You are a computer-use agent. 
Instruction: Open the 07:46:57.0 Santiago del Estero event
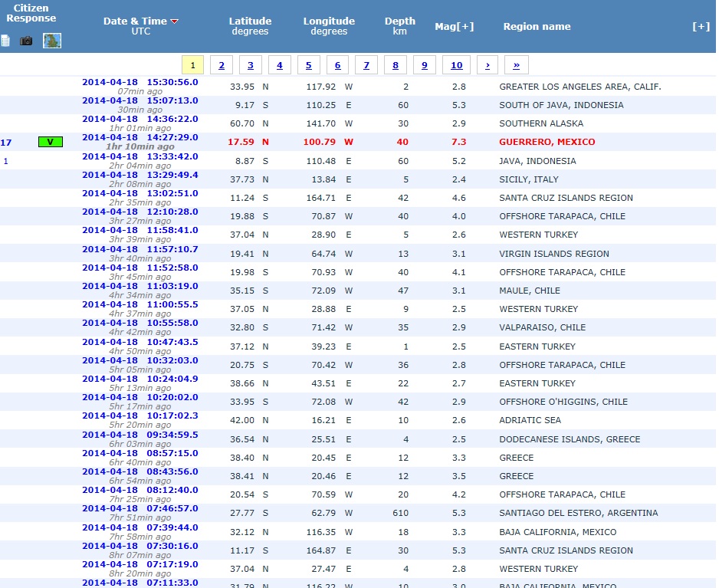(140, 508)
